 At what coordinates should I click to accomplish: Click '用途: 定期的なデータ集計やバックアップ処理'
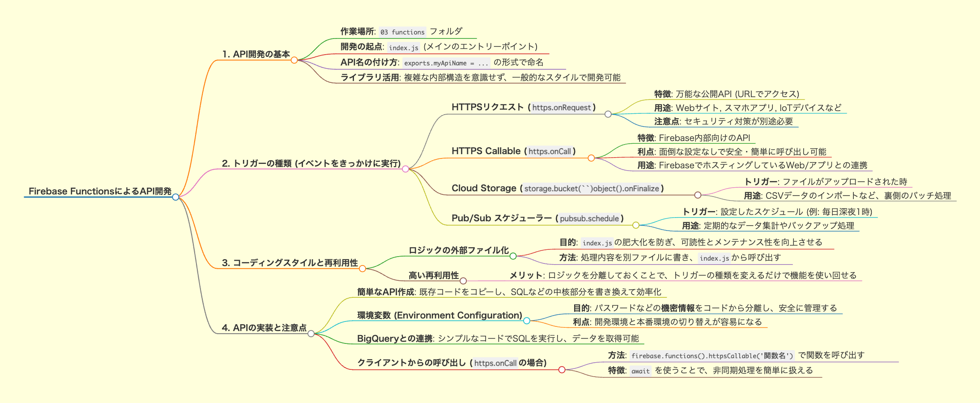(768, 226)
